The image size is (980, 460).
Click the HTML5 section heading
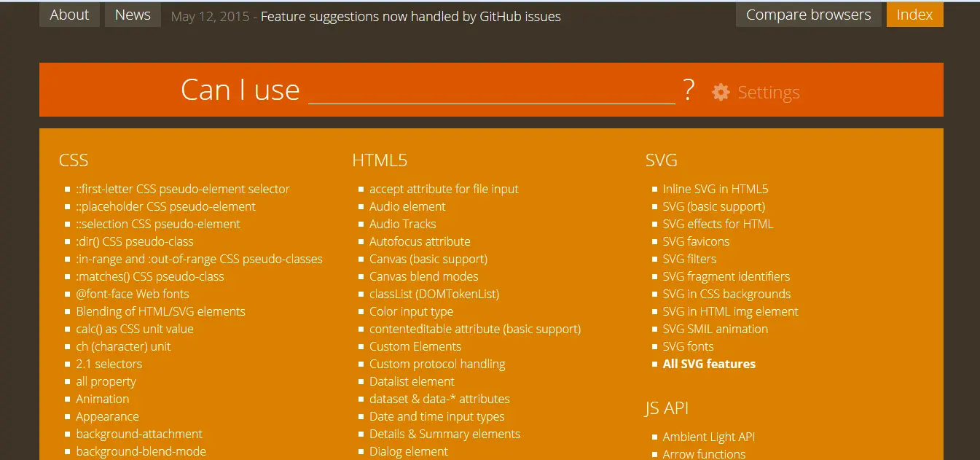tap(380, 160)
